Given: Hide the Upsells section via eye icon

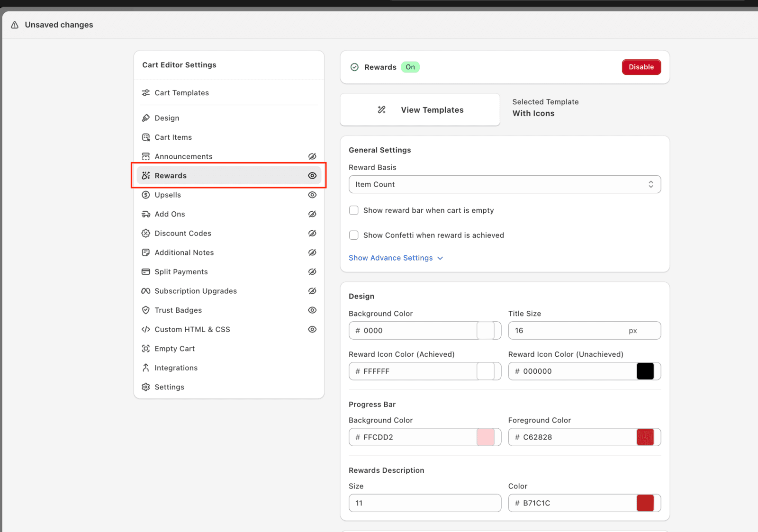Looking at the screenshot, I should pos(312,195).
